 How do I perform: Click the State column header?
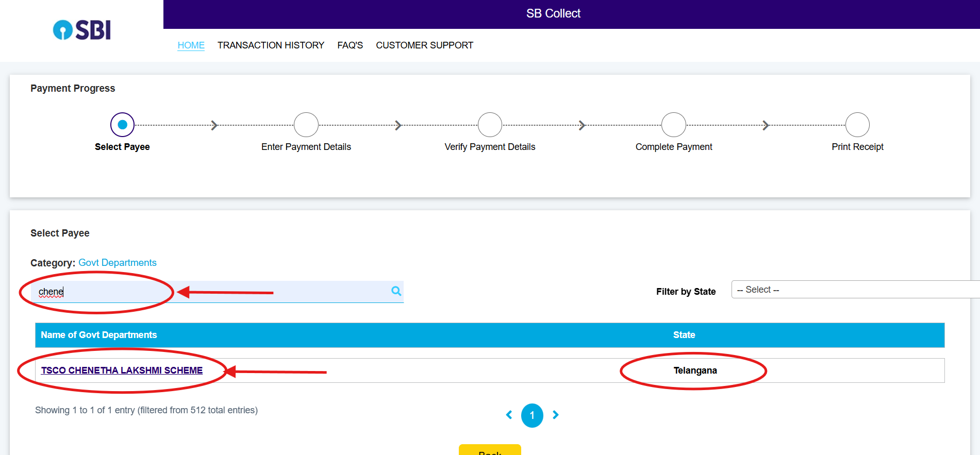[684, 335]
